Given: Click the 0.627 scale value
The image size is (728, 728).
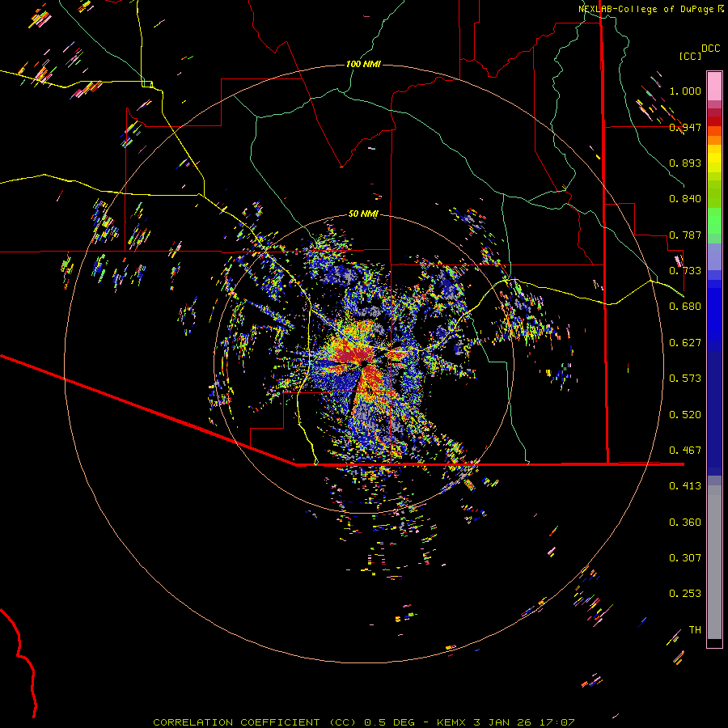Looking at the screenshot, I should coord(685,343).
